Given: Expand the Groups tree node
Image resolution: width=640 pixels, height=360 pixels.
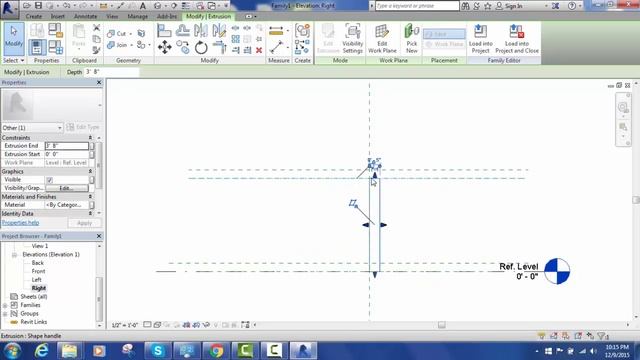Looking at the screenshot, I should tap(5, 314).
